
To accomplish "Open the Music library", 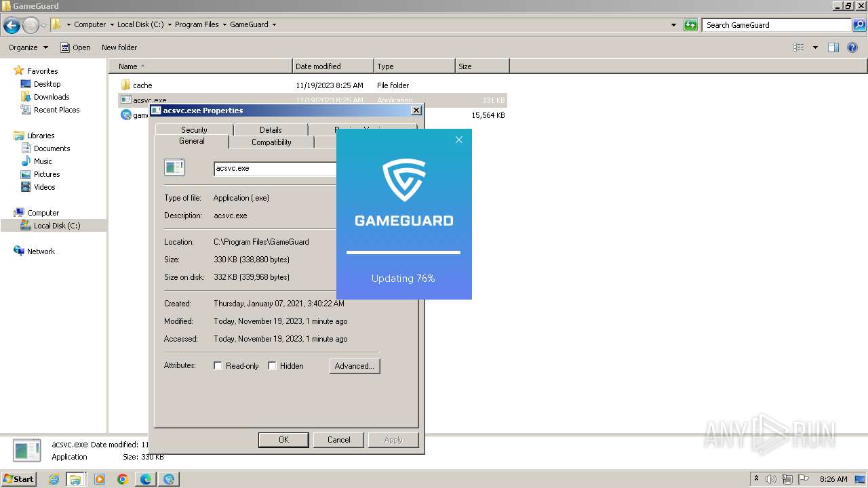I will coord(43,161).
